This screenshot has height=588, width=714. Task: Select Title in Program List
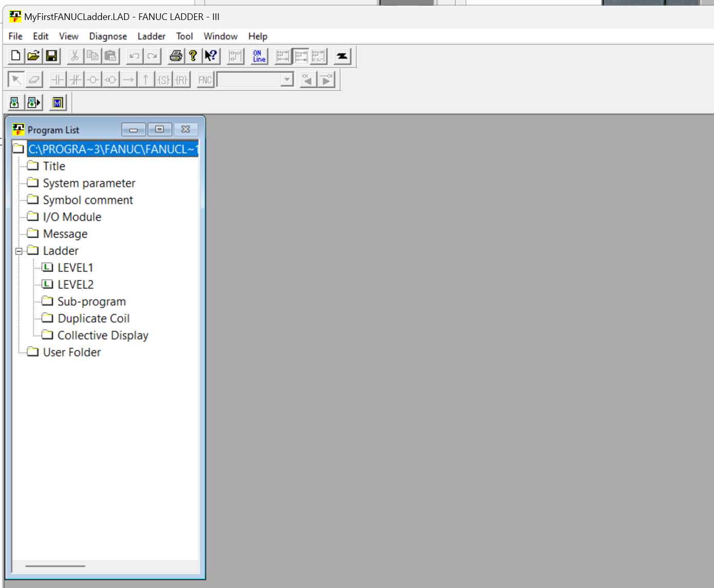click(54, 166)
